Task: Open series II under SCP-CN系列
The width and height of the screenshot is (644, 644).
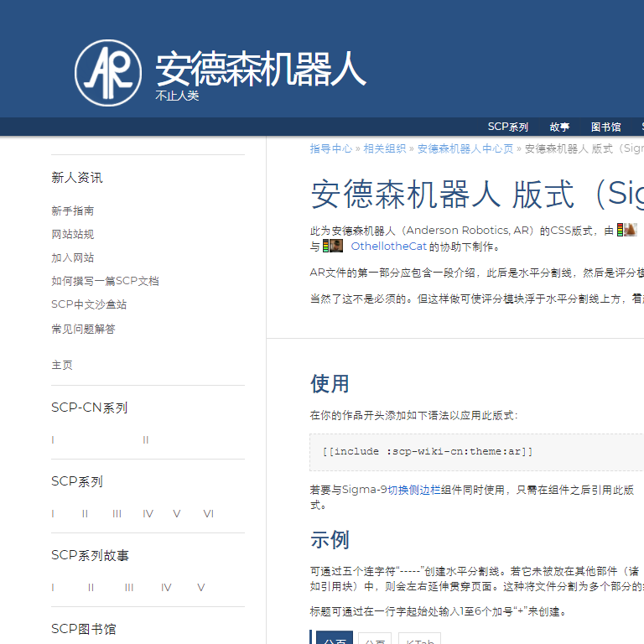Action: click(x=145, y=440)
